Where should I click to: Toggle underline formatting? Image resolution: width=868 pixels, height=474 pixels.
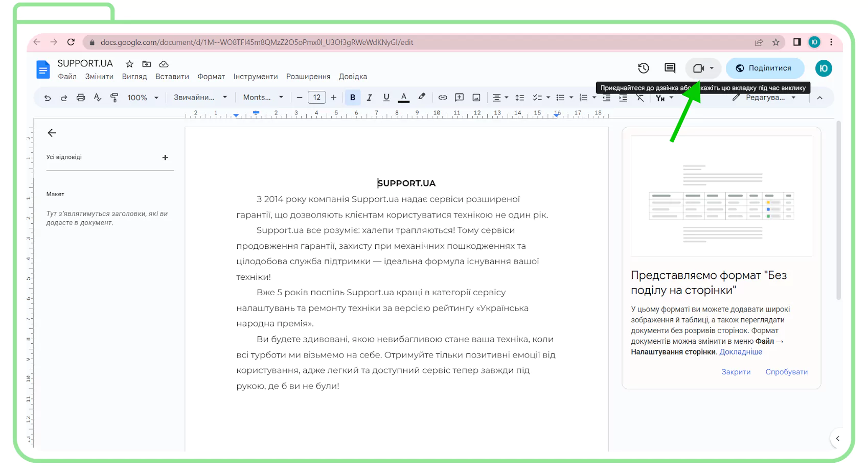[x=386, y=98]
